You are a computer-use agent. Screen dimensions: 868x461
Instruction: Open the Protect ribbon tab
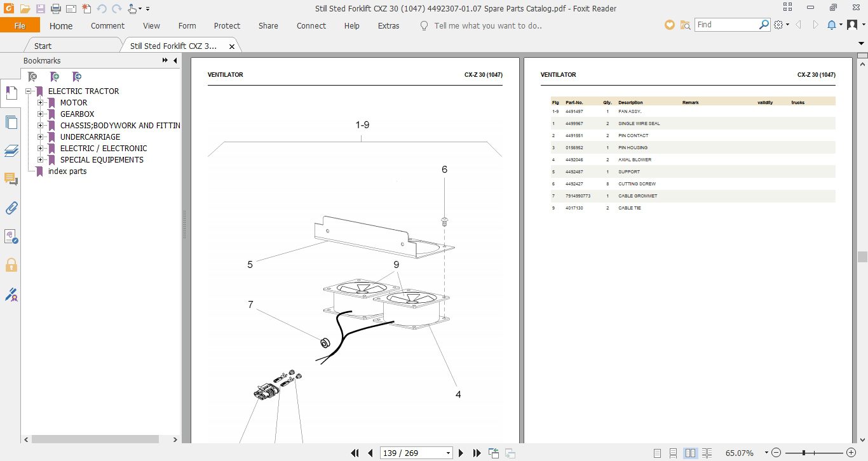coord(227,26)
